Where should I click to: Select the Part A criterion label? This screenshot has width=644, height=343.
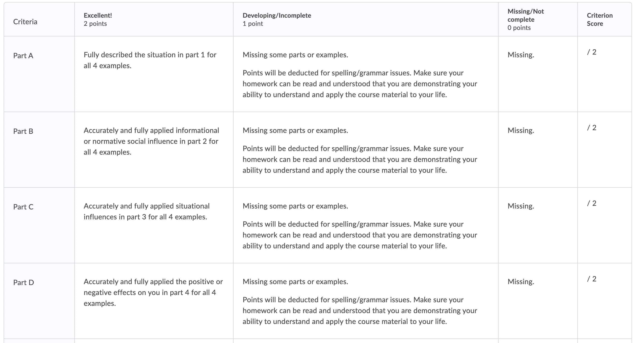pyautogui.click(x=23, y=55)
